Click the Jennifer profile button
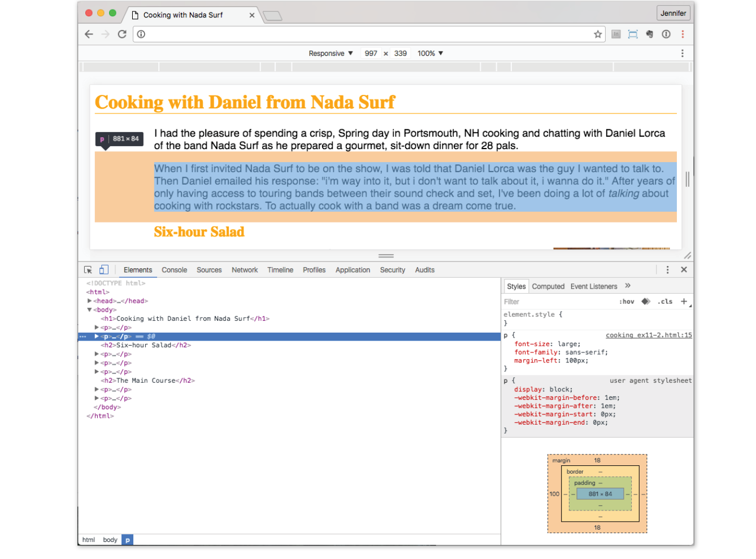Viewport: 756px width, 559px height. click(673, 13)
